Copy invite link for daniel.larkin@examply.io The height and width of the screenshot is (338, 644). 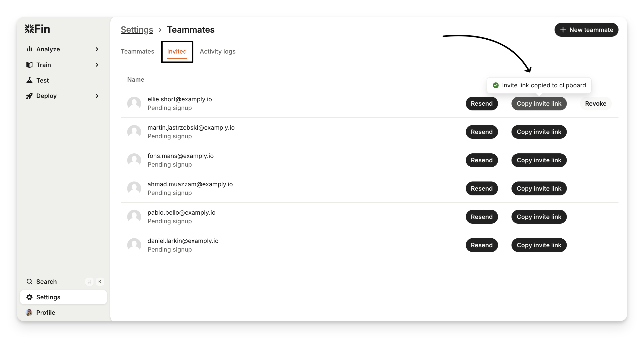point(539,245)
